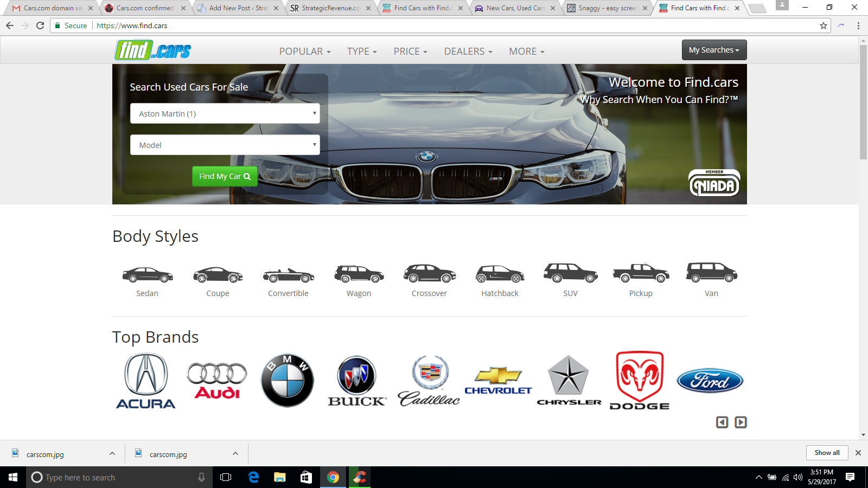Click the browser address bar
868x488 pixels.
pyautogui.click(x=434, y=25)
